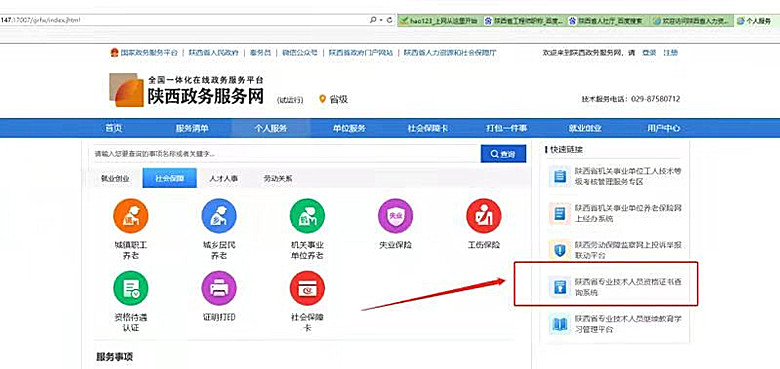This screenshot has width=780, height=369.
Task: Open 单位服务 in the navigation bar
Action: click(x=349, y=128)
